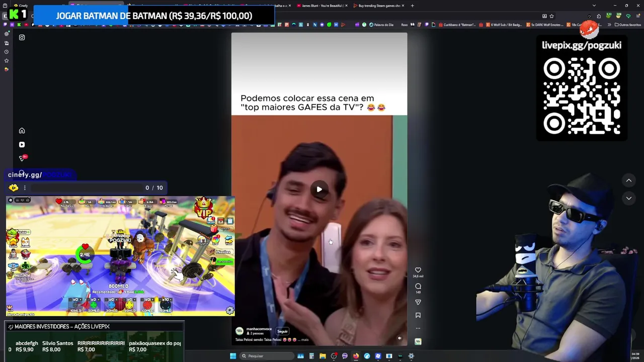Screen dimensions: 644x362
Task: Open Settings gear from the taskbar
Action: [411, 356]
